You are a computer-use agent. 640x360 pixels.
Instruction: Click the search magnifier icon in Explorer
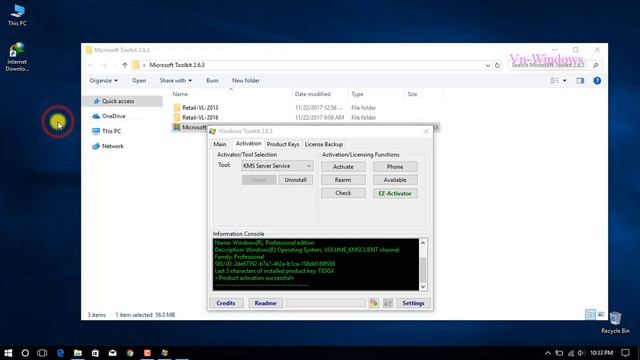point(596,65)
